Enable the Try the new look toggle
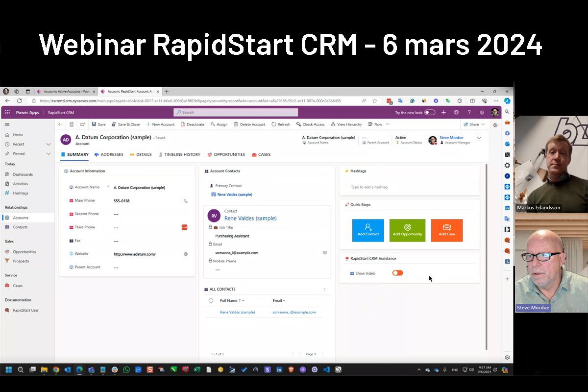Image resolution: width=588 pixels, height=392 pixels. (429, 112)
